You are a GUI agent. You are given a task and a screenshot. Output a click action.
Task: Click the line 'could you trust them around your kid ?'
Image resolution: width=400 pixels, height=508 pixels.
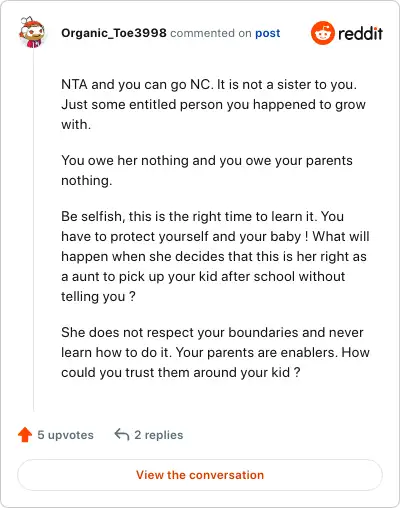[181, 372]
